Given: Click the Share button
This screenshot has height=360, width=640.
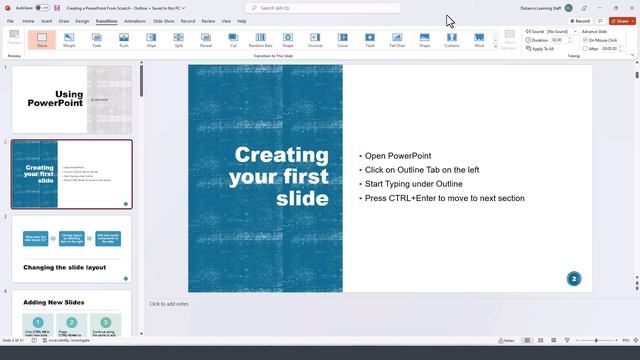Looking at the screenshot, I should [620, 21].
